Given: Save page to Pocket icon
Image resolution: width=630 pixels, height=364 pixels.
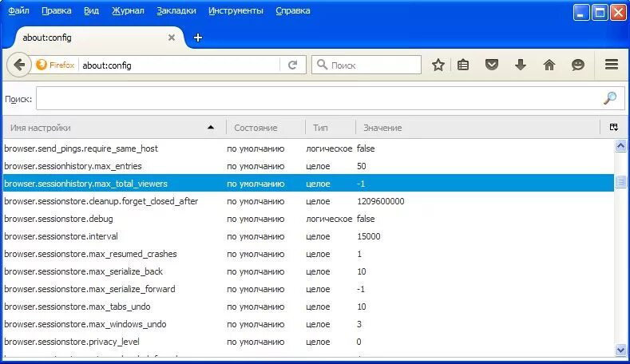Looking at the screenshot, I should (492, 65).
